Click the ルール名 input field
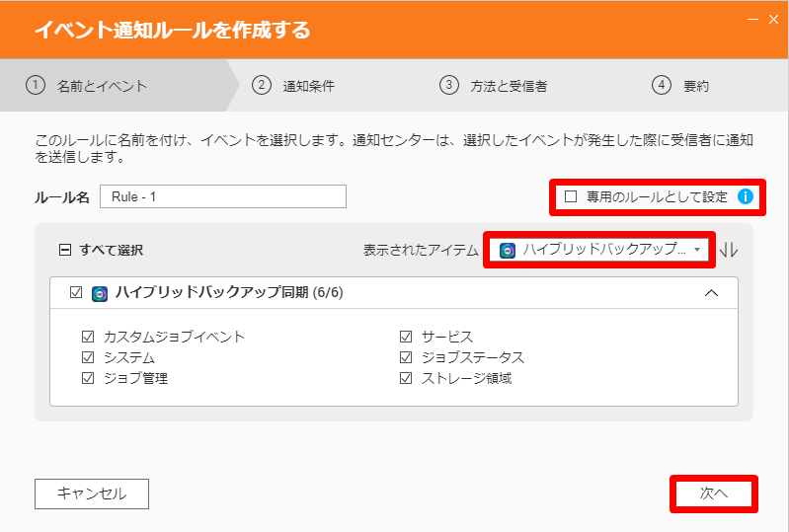The width and height of the screenshot is (789, 532). (223, 196)
